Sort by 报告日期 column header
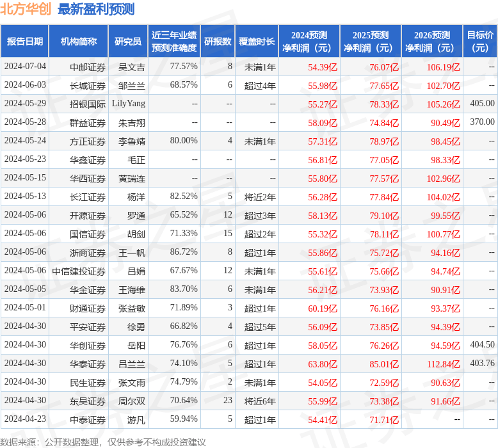The image size is (498, 448). [25, 42]
